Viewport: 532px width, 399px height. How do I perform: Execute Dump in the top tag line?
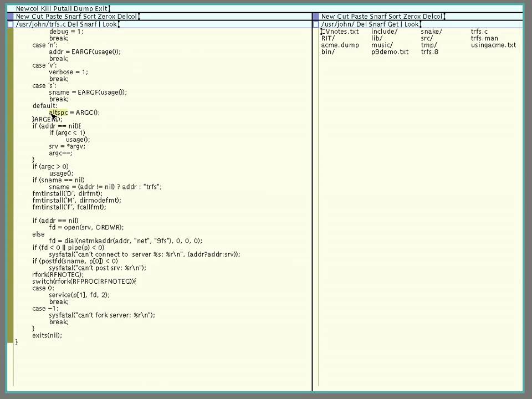point(83,8)
